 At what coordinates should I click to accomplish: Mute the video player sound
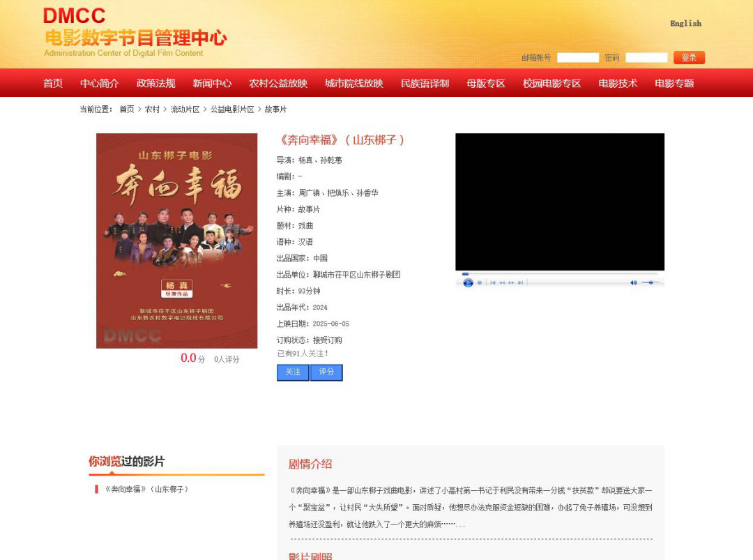pos(634,283)
